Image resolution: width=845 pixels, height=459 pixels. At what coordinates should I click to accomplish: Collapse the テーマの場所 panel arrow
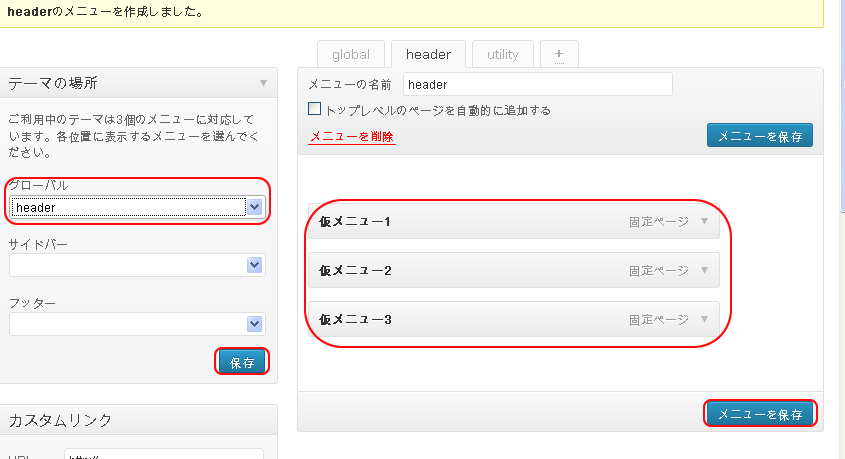(x=263, y=83)
